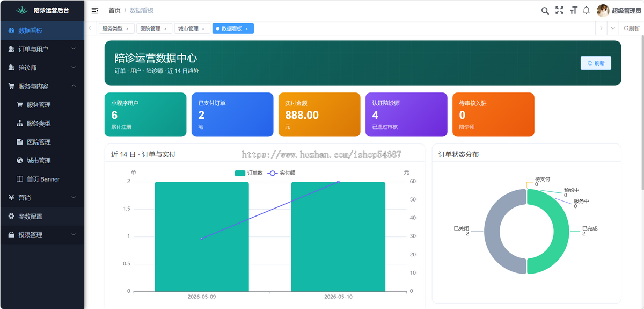Click the green 已完成 donut segment

coord(562,232)
